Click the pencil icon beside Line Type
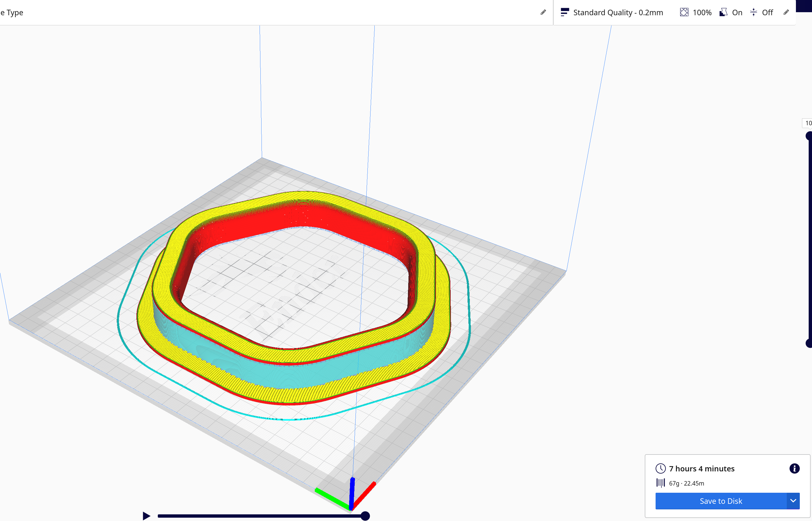This screenshot has height=521, width=812. click(x=543, y=12)
